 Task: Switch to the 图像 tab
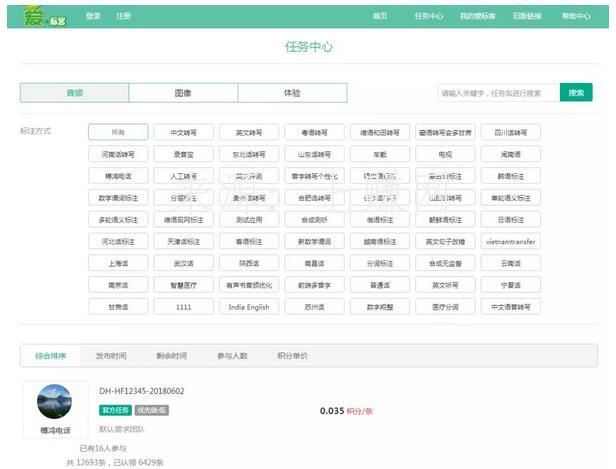(x=183, y=92)
